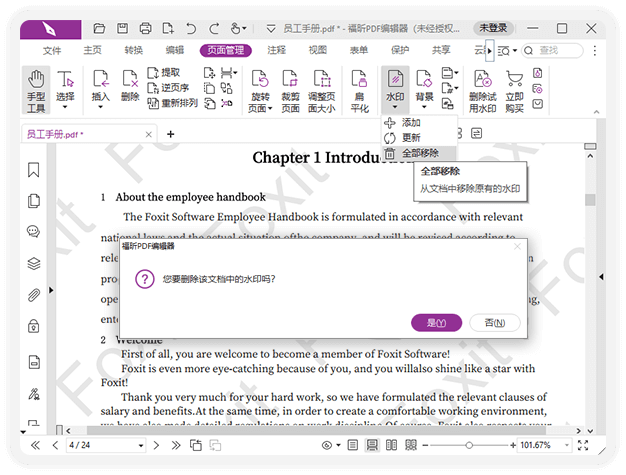Click the 扁平化 flatten button

coord(359,91)
